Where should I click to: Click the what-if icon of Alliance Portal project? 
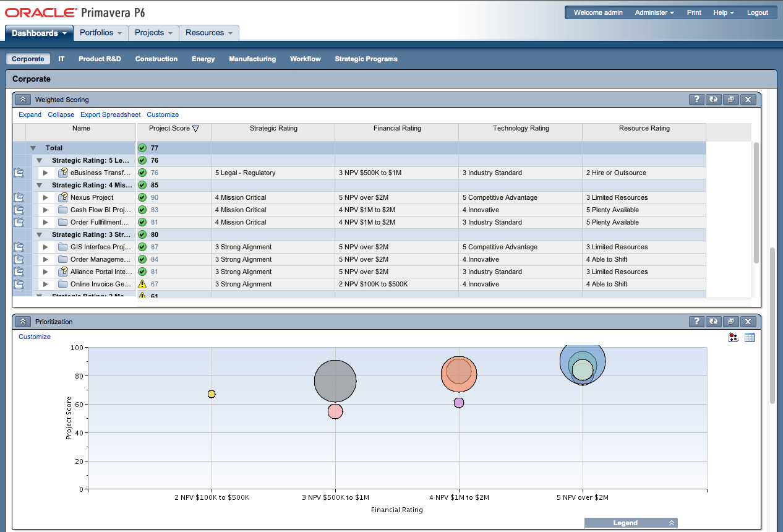tap(63, 272)
